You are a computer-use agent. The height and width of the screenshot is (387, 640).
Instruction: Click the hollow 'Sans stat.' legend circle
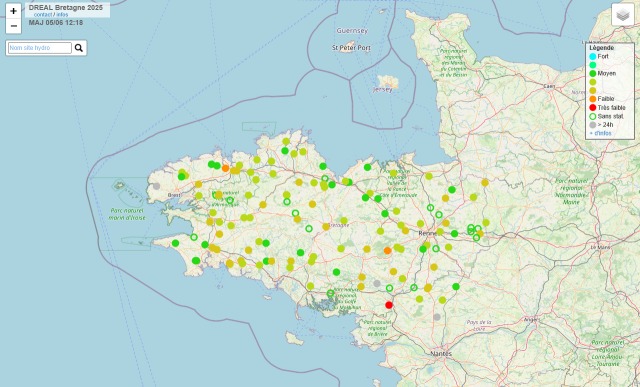(x=593, y=116)
